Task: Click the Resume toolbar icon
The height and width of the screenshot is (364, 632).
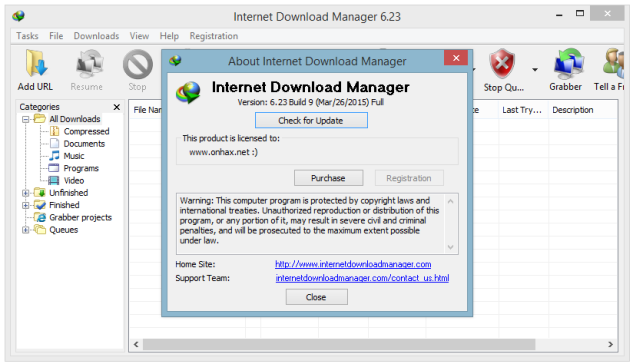Action: coord(89,64)
